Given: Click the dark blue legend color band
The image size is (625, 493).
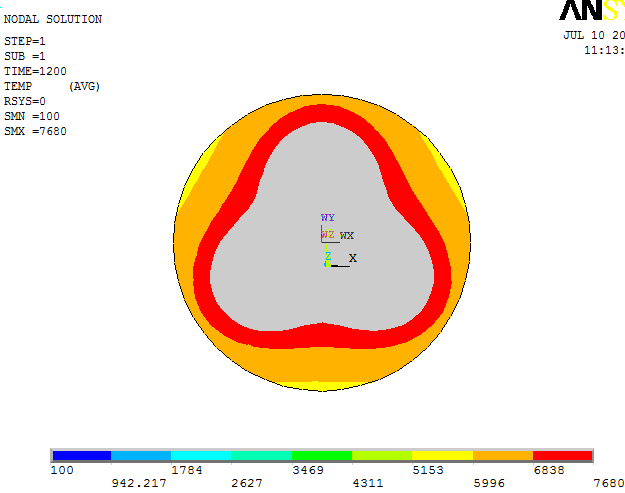Looking at the screenshot, I should pyautogui.click(x=82, y=456).
